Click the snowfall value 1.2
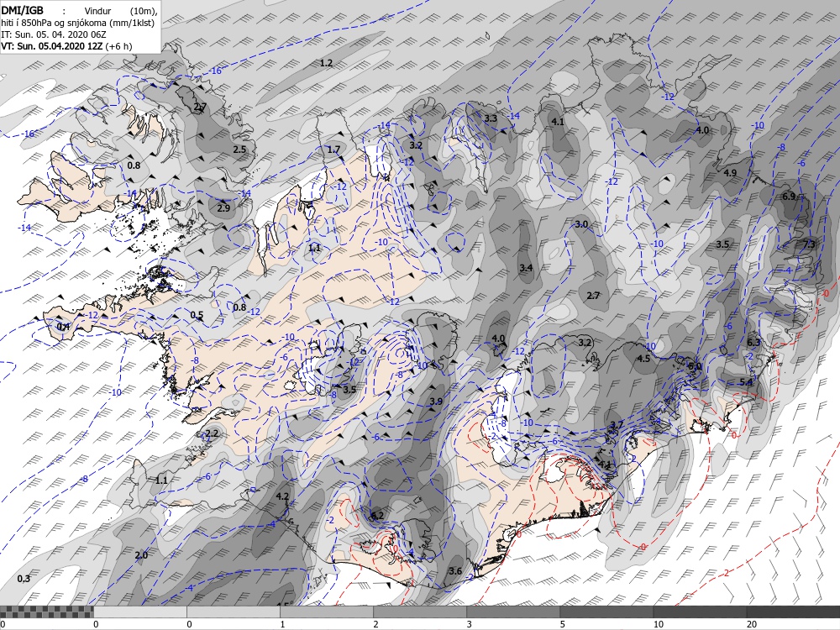 point(326,63)
